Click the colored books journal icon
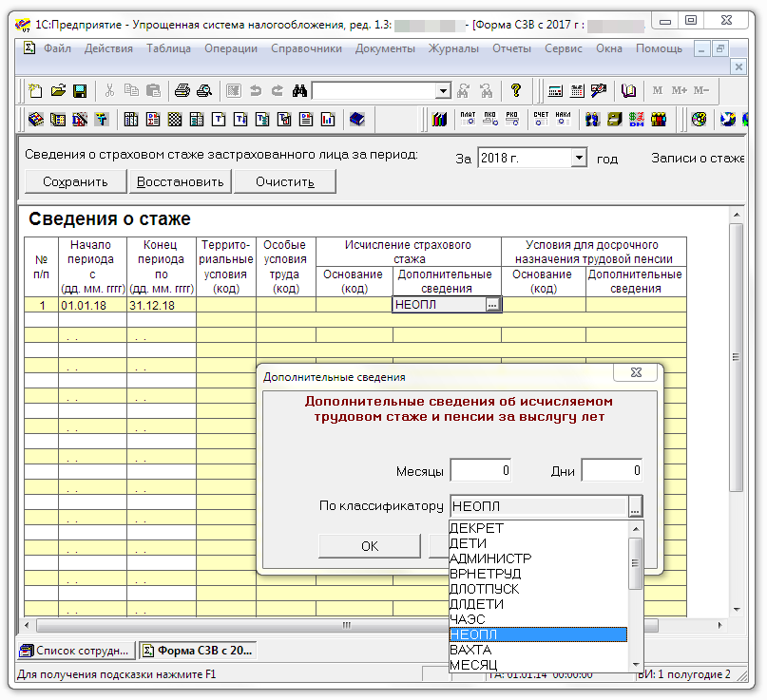Screen dimensions: 767x700 tap(439, 119)
